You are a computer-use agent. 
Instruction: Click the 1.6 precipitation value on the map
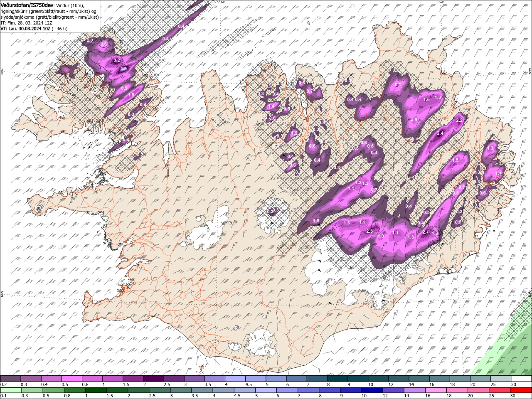click(x=426, y=100)
